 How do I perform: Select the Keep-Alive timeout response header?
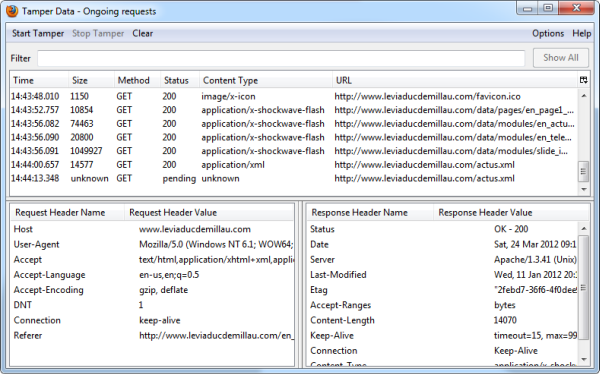(443, 336)
